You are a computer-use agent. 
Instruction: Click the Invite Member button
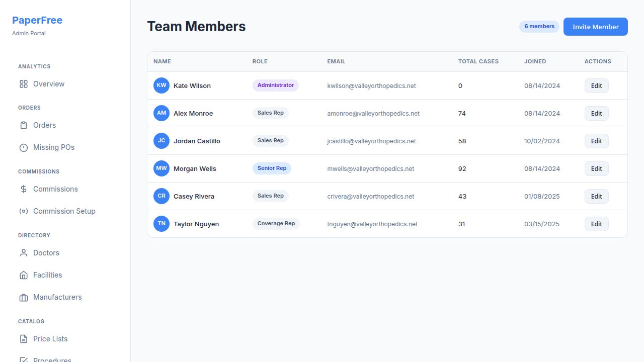(x=595, y=27)
